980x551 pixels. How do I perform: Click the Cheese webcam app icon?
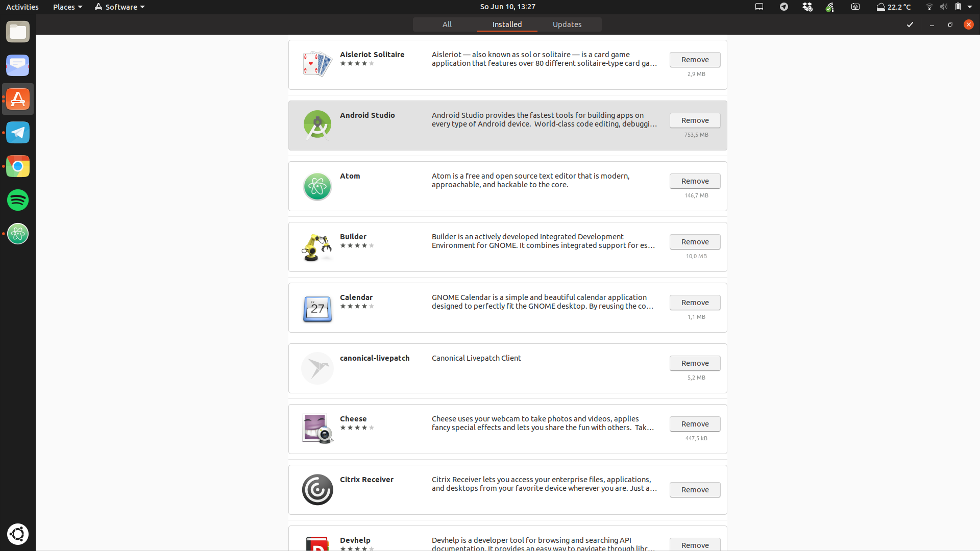(317, 429)
